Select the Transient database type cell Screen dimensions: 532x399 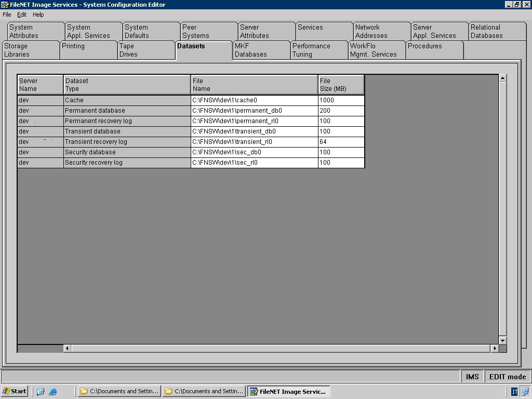click(x=127, y=131)
